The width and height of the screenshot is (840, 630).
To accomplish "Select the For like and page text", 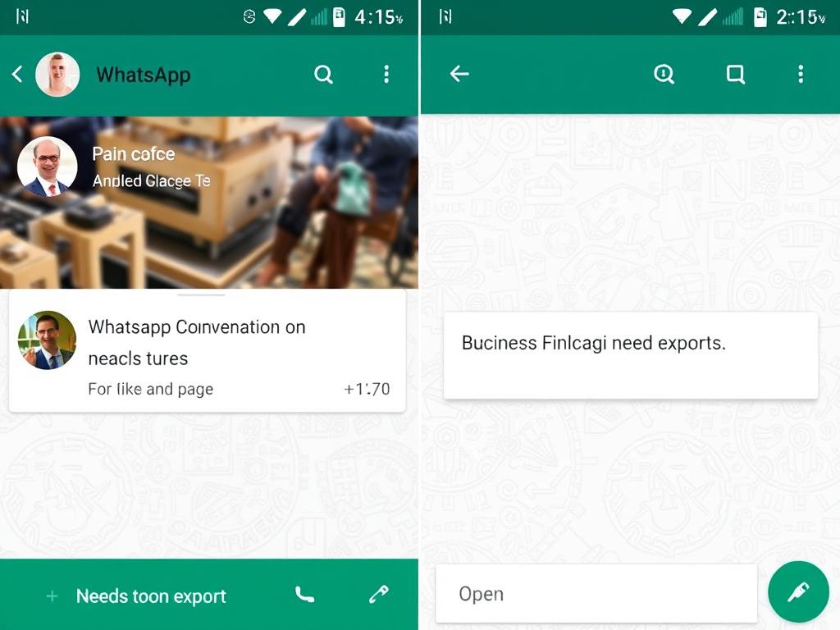I will point(151,389).
